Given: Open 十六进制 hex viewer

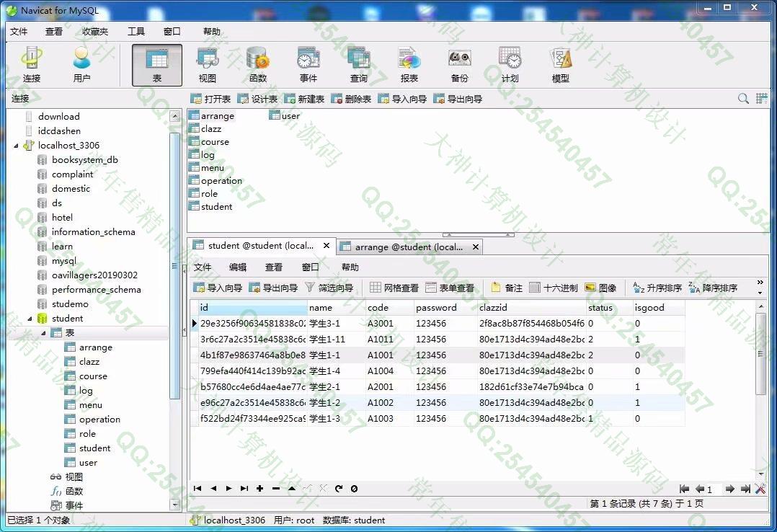Looking at the screenshot, I should coord(554,288).
